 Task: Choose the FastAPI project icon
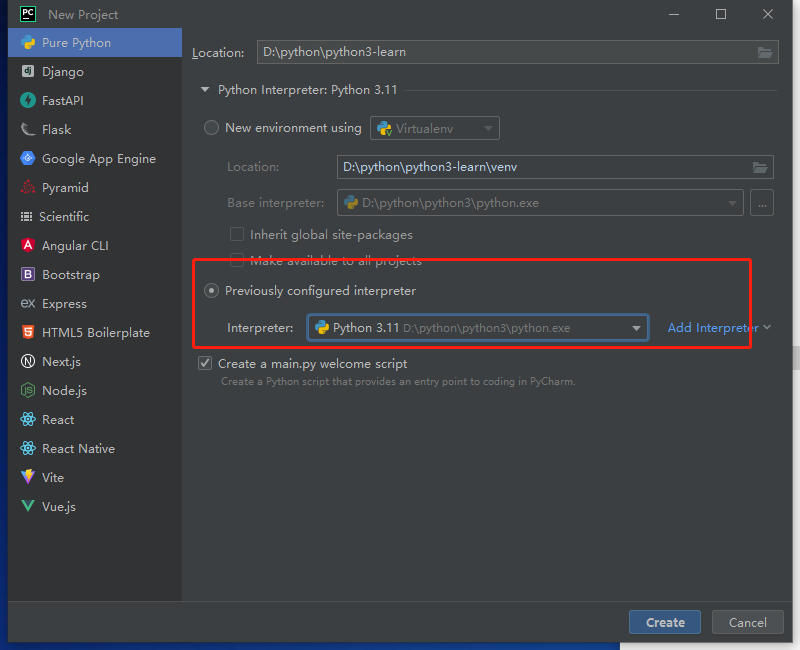[x=27, y=101]
